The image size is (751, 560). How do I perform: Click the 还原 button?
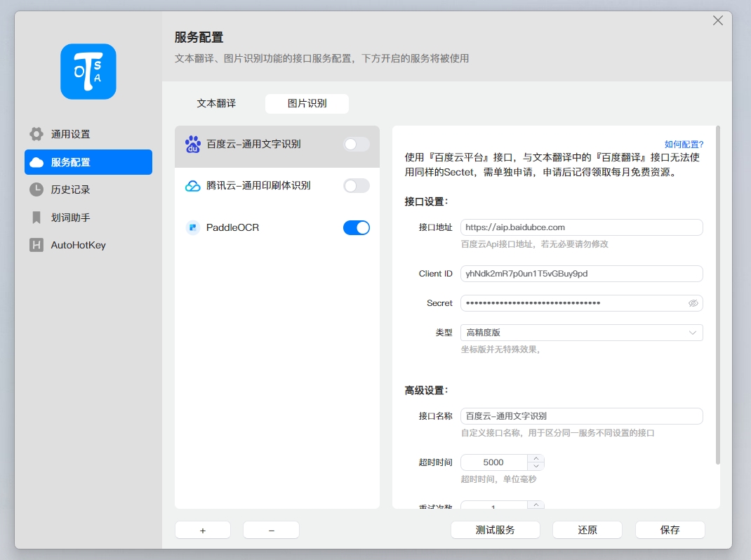click(587, 530)
